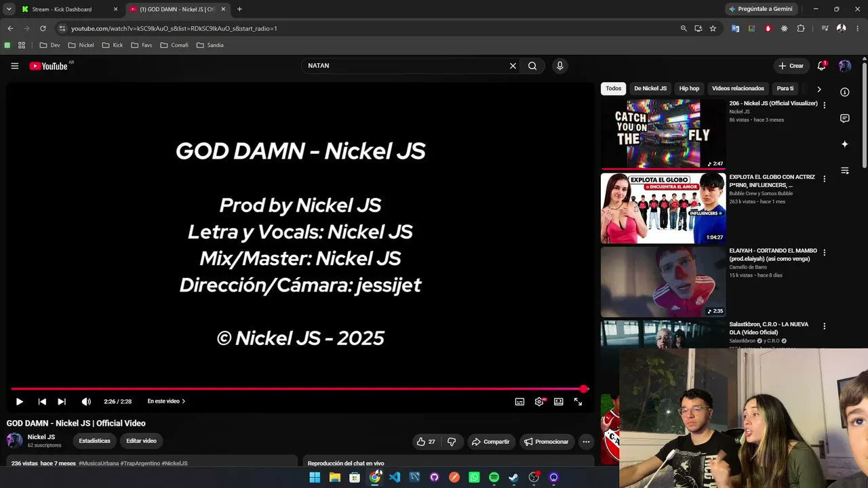Enter fullscreen on the video player

[x=578, y=401]
